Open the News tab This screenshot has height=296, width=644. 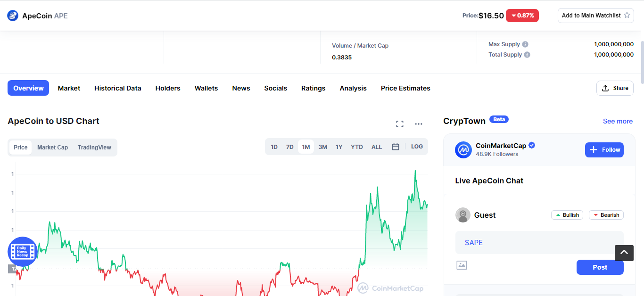pos(241,88)
